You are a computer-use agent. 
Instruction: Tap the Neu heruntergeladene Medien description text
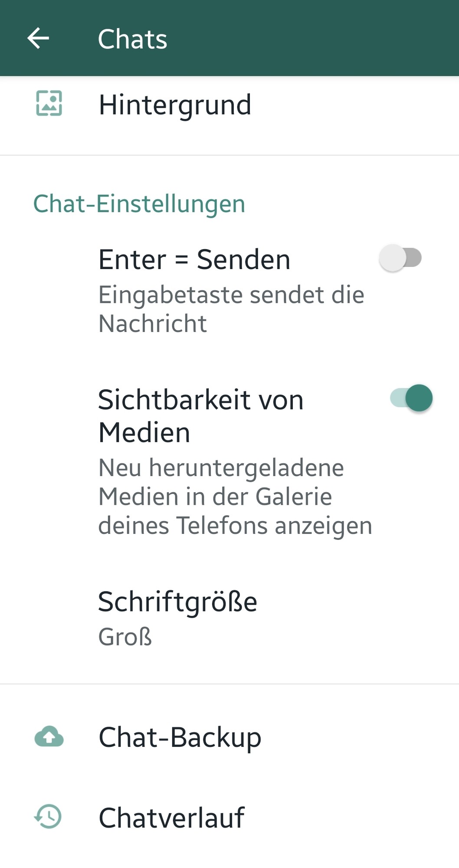point(235,496)
